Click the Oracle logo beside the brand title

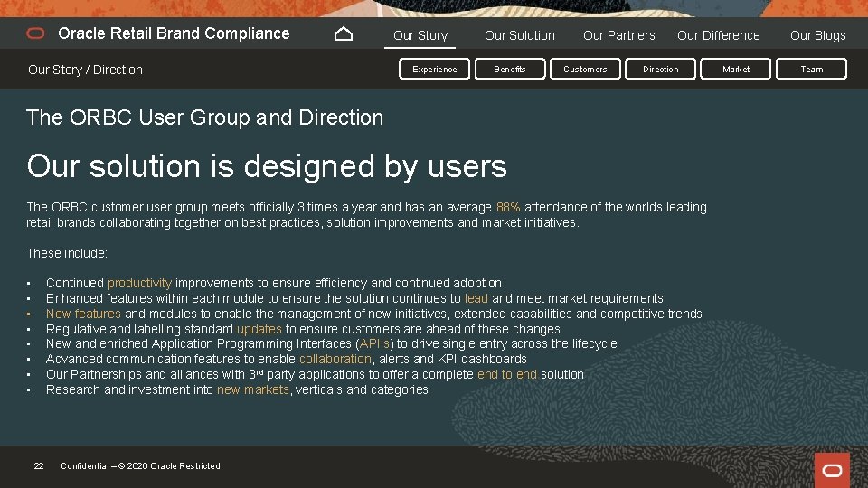[35, 33]
